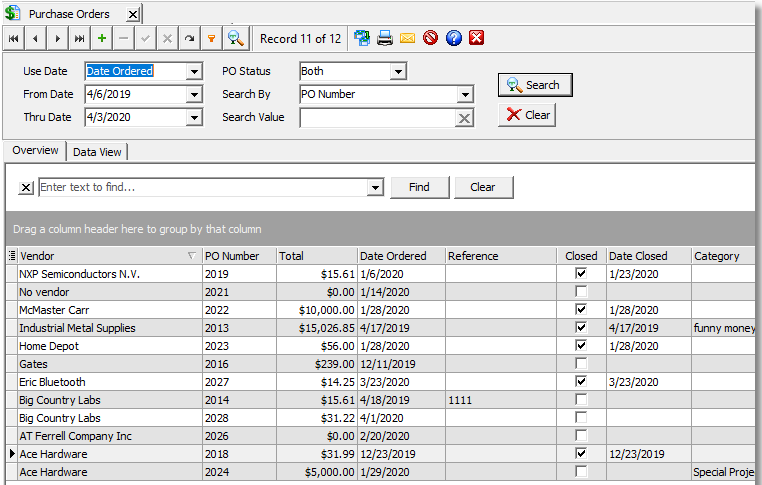
Task: Click the Enter text to find field
Action: (203, 187)
